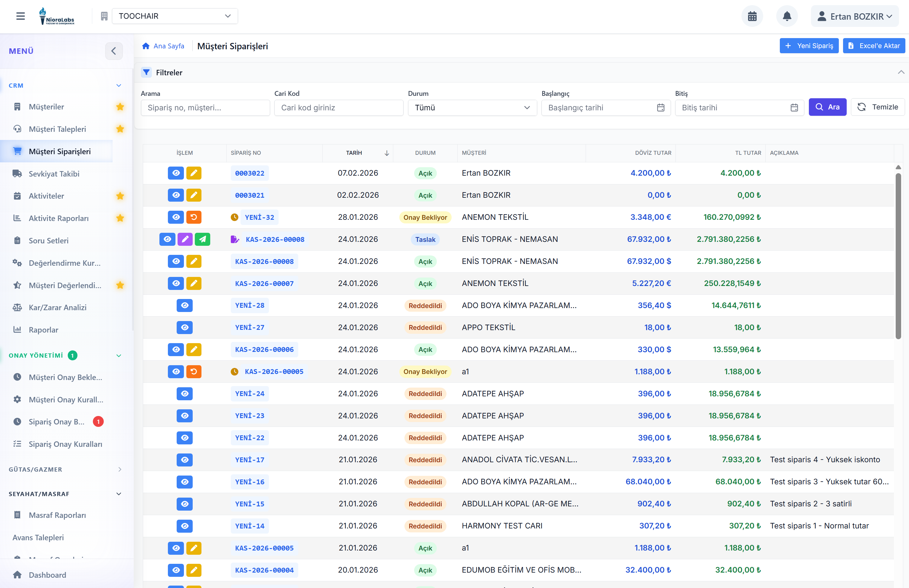The width and height of the screenshot is (909, 588).
Task: Collapse sidebar with the back chevron icon
Action: pyautogui.click(x=113, y=51)
